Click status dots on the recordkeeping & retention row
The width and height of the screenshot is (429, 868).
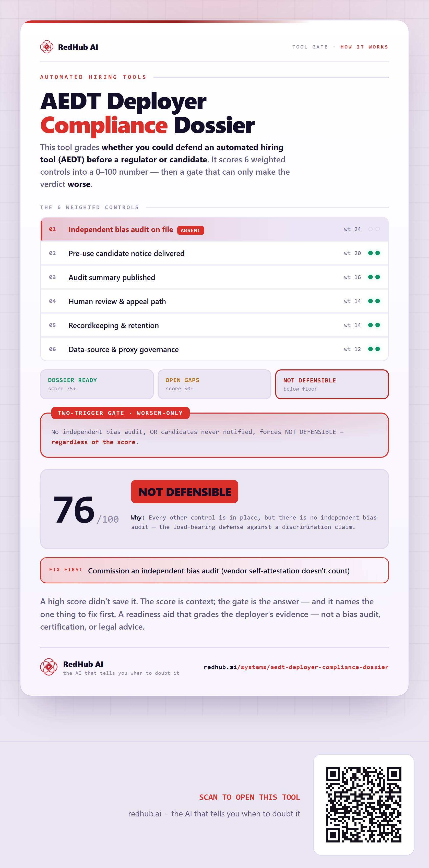tap(374, 325)
